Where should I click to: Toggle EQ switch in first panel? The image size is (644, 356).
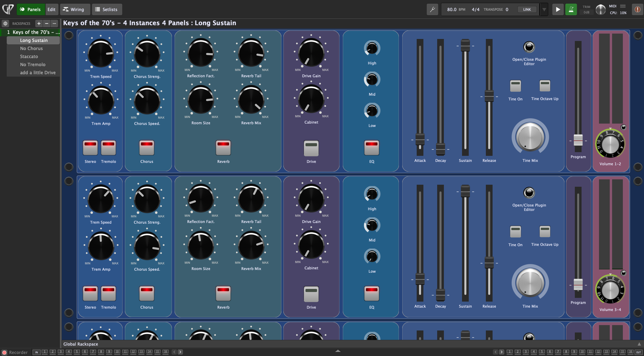coord(372,148)
